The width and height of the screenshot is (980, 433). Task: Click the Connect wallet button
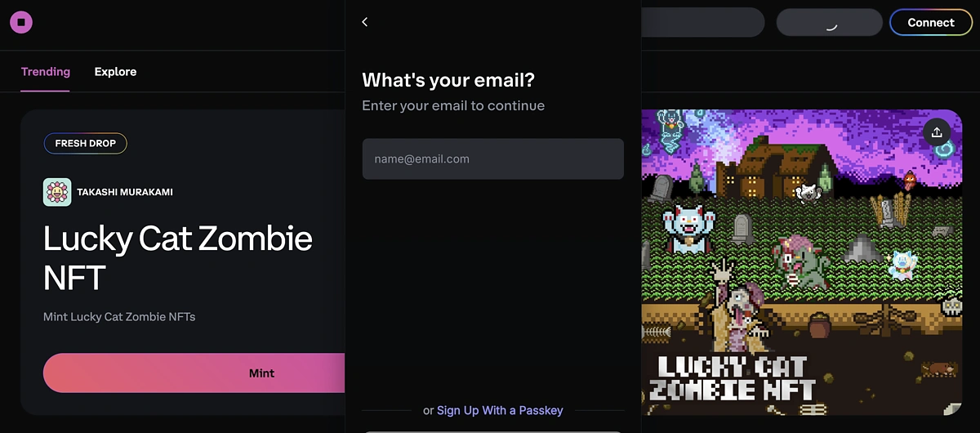931,23
